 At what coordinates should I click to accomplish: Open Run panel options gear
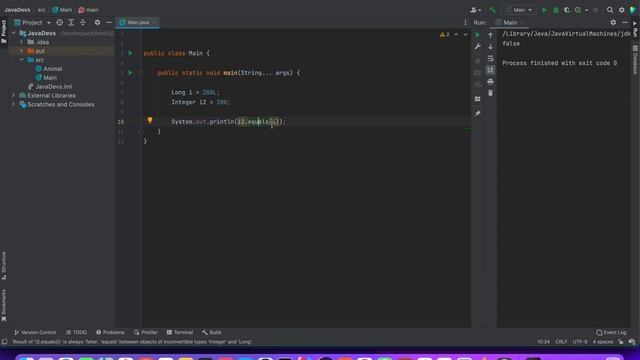(613, 22)
